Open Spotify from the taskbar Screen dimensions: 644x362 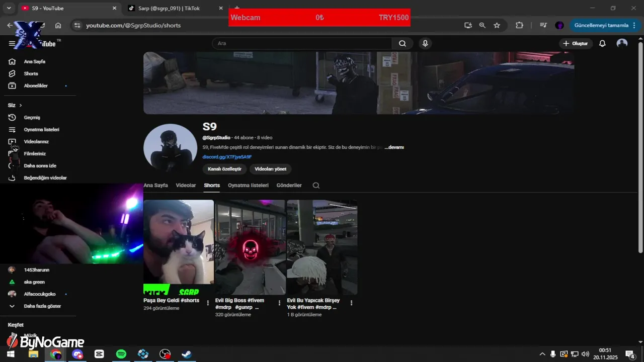pos(121,354)
